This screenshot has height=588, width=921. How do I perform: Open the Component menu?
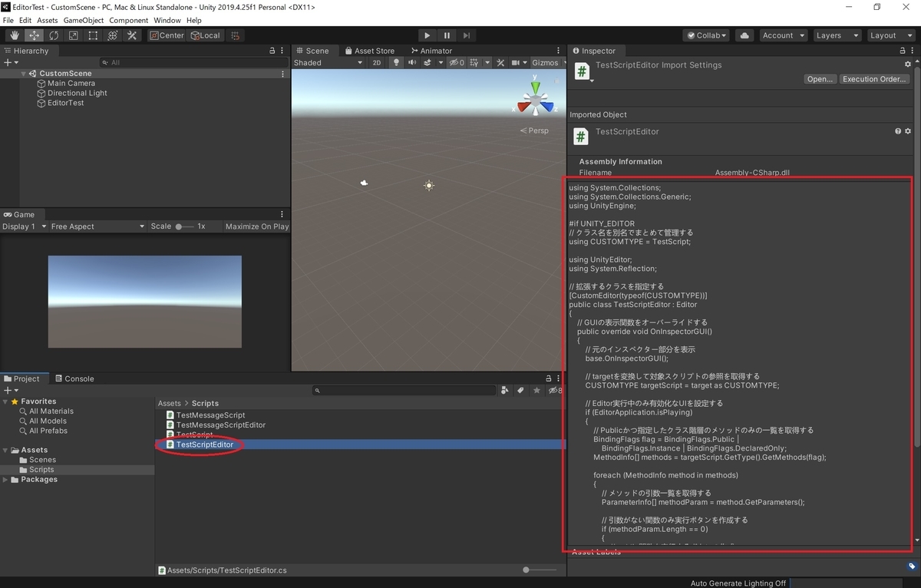coord(129,20)
